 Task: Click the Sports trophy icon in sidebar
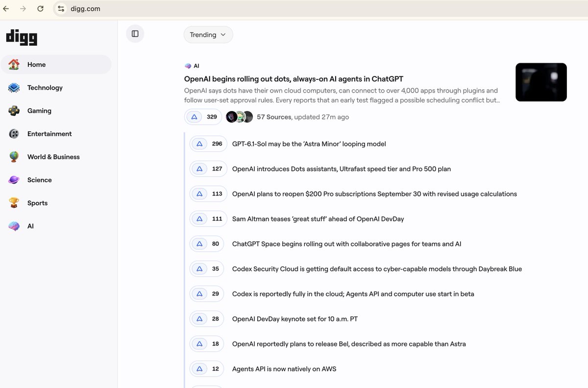pos(14,203)
